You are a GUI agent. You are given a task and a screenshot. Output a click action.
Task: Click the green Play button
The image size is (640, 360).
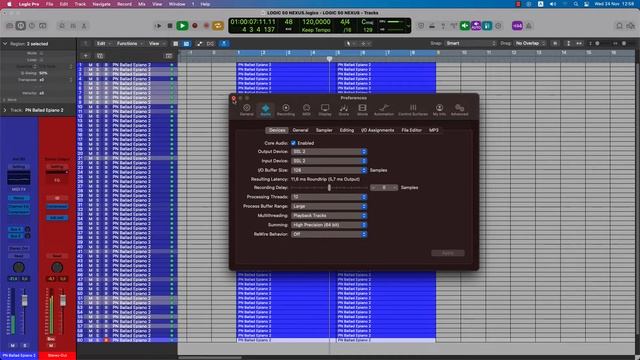tap(182, 26)
